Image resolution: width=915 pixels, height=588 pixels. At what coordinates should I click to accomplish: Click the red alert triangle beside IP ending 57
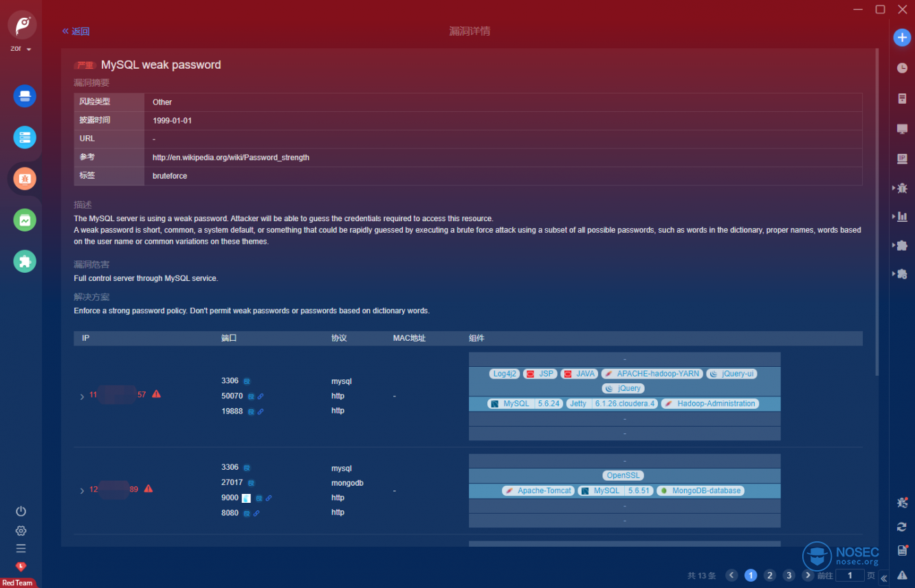[x=156, y=394]
